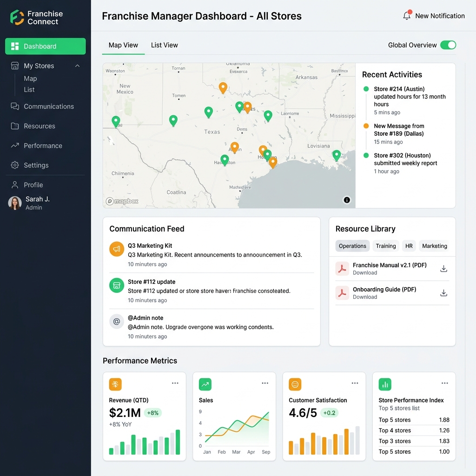Toggle the Global Overview switch
The height and width of the screenshot is (476, 476).
pyautogui.click(x=448, y=45)
